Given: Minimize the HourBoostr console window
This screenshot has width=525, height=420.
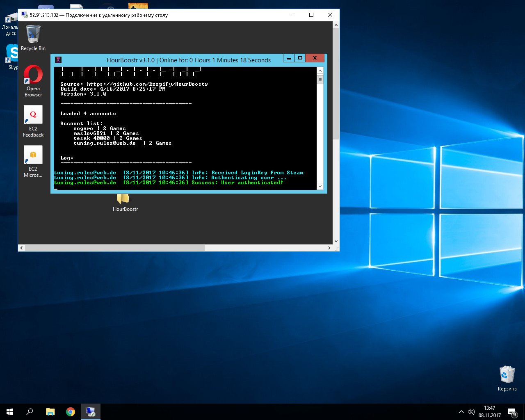Looking at the screenshot, I should click(289, 58).
